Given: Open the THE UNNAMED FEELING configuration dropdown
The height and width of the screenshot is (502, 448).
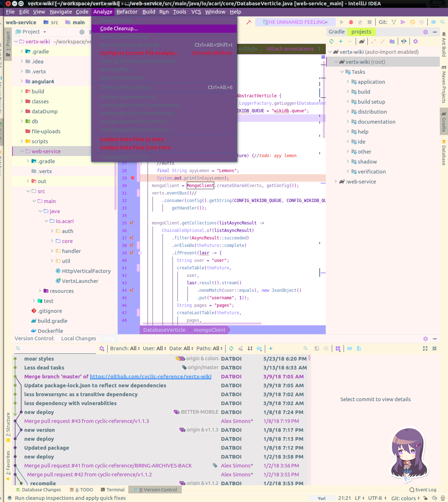Looking at the screenshot, I should (x=295, y=22).
